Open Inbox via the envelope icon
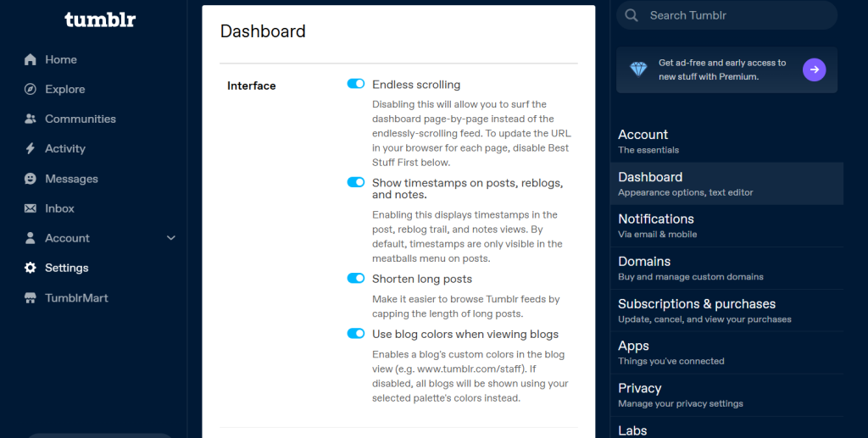This screenshot has width=868, height=438. (x=31, y=208)
